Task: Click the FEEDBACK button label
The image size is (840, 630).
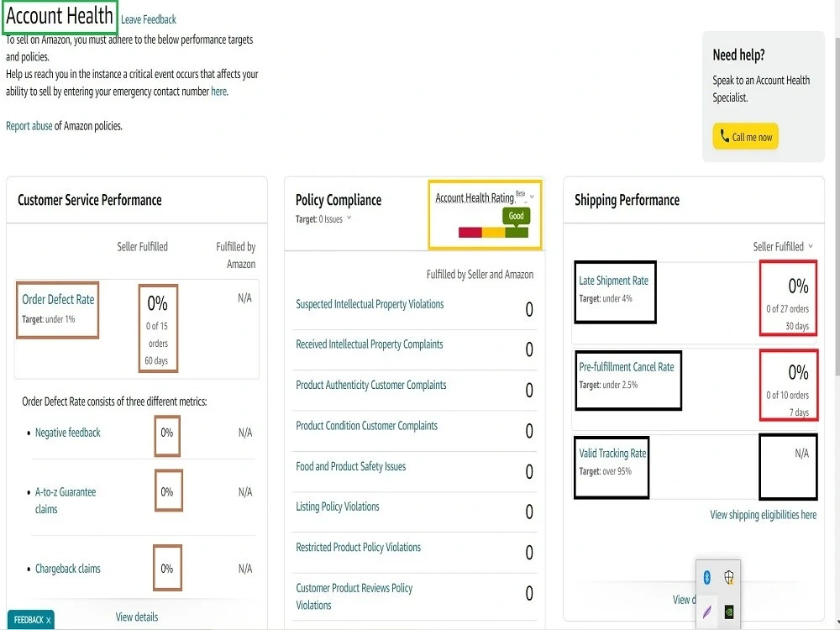Action: [x=29, y=620]
